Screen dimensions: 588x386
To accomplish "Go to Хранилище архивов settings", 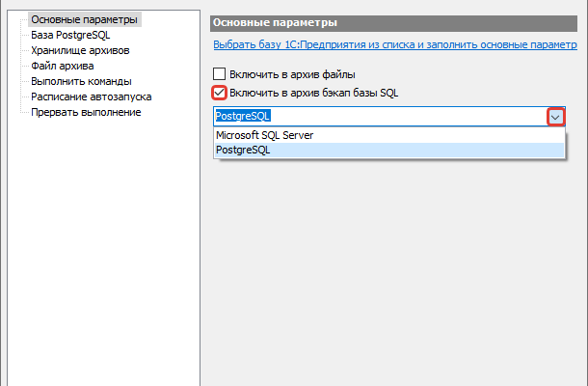I will click(79, 50).
